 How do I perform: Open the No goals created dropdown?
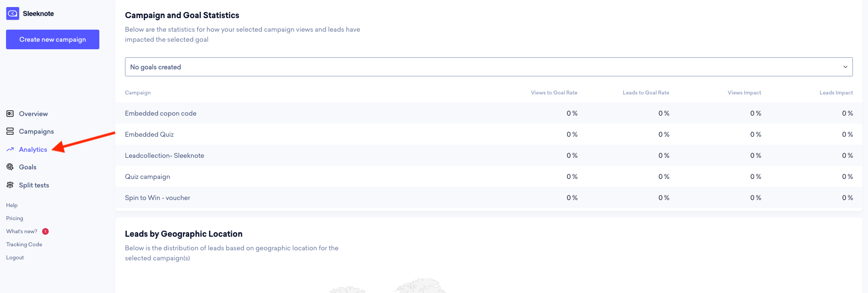pos(489,67)
